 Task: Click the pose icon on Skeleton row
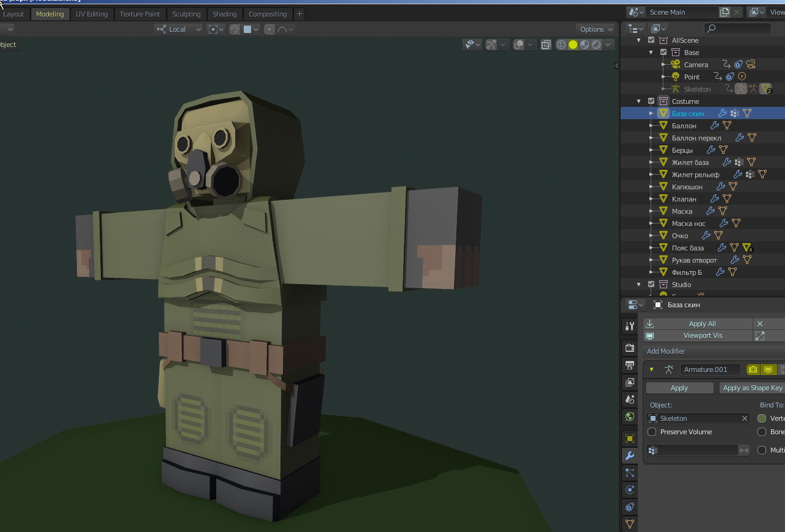pyautogui.click(x=740, y=89)
